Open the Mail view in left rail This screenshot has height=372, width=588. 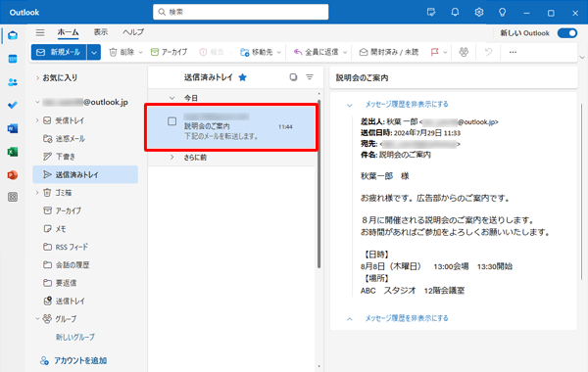click(13, 35)
